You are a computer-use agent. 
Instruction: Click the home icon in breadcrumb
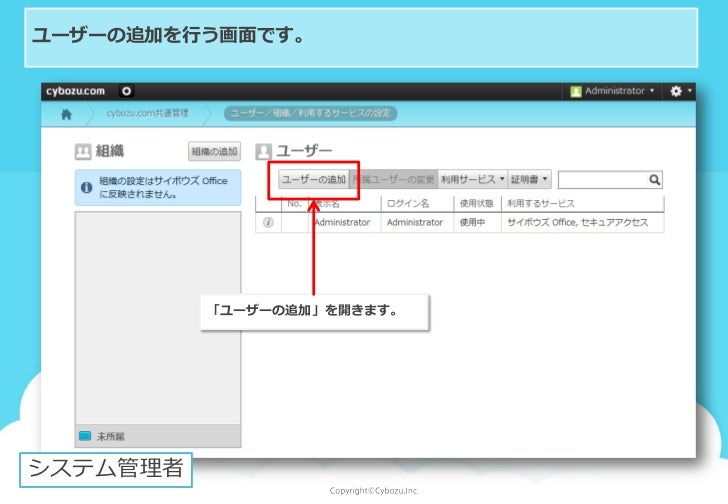point(66,114)
